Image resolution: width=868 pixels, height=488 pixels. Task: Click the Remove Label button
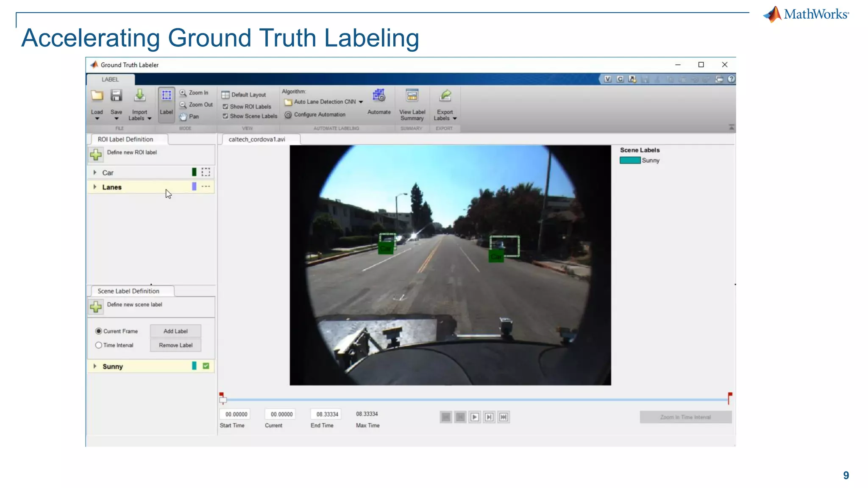tap(175, 345)
